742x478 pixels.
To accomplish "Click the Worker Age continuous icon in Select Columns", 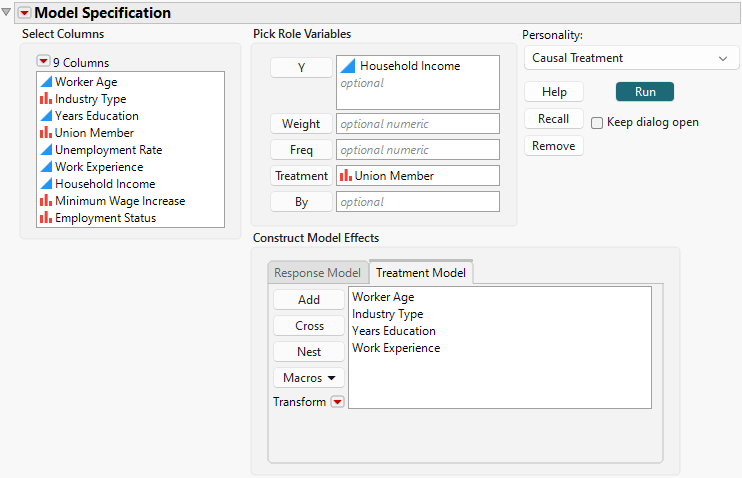I will pos(46,81).
